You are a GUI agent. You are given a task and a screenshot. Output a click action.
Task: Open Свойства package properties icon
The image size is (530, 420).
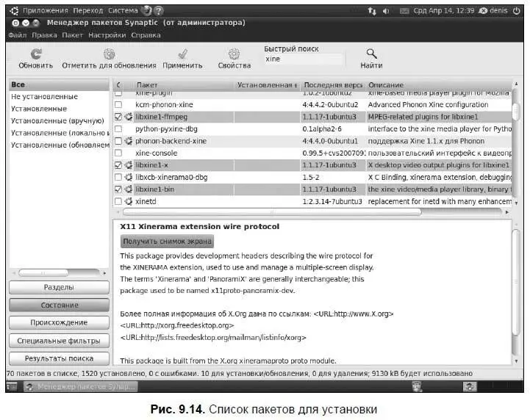pos(234,54)
